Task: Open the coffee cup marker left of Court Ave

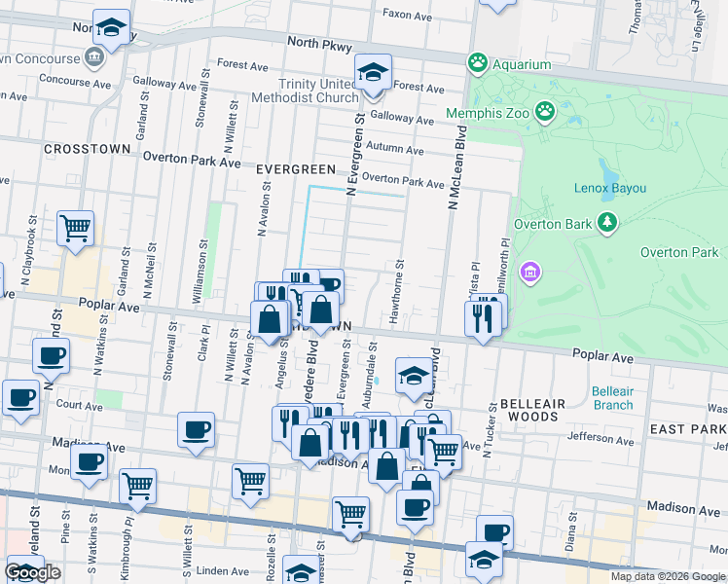Action: [20, 398]
